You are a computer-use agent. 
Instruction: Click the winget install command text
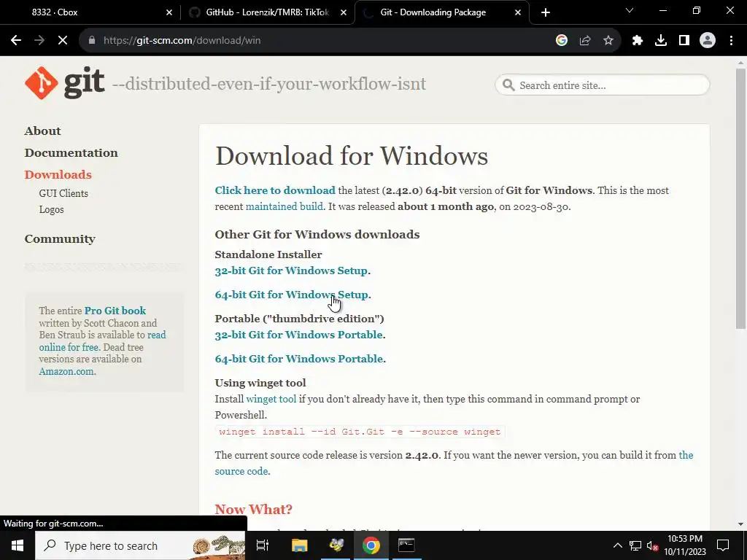(360, 432)
